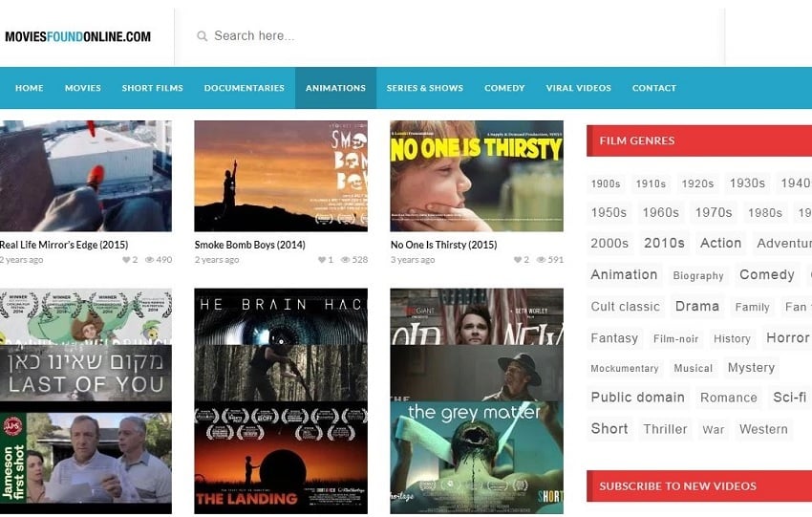
Task: Select the Comedy genre tag
Action: coord(766,274)
